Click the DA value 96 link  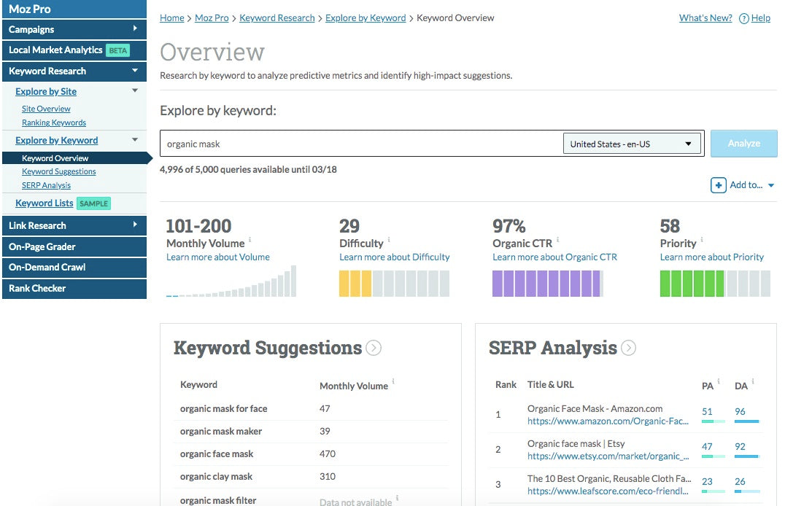740,412
